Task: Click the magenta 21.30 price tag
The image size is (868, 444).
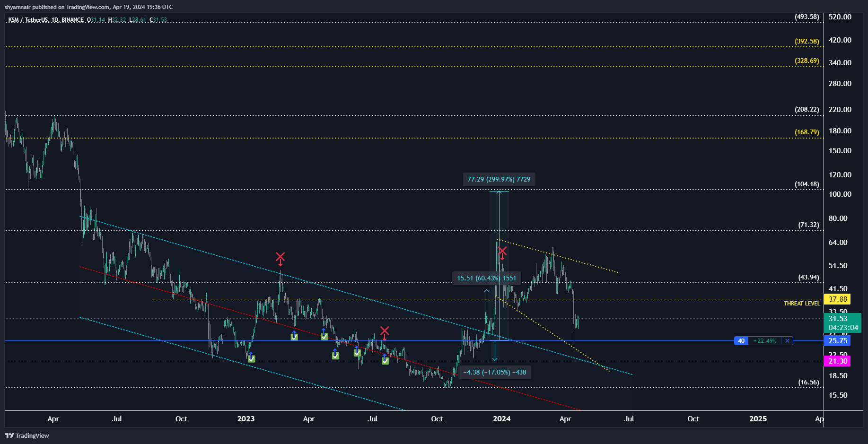Action: tap(837, 361)
